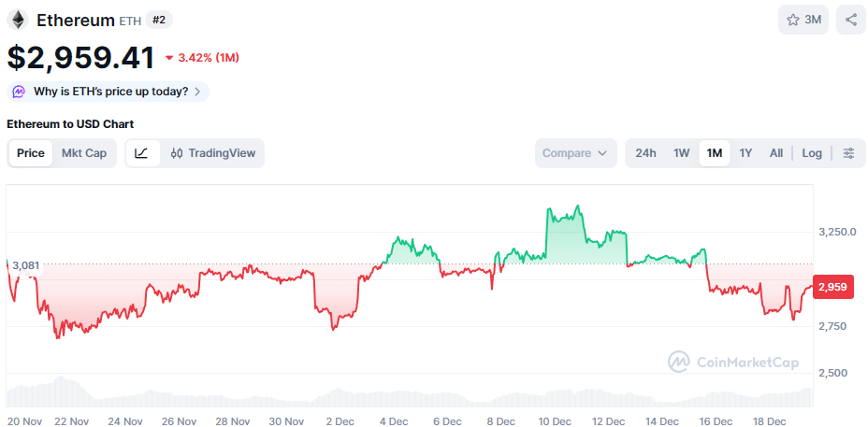Set chart range to 24h

click(645, 153)
